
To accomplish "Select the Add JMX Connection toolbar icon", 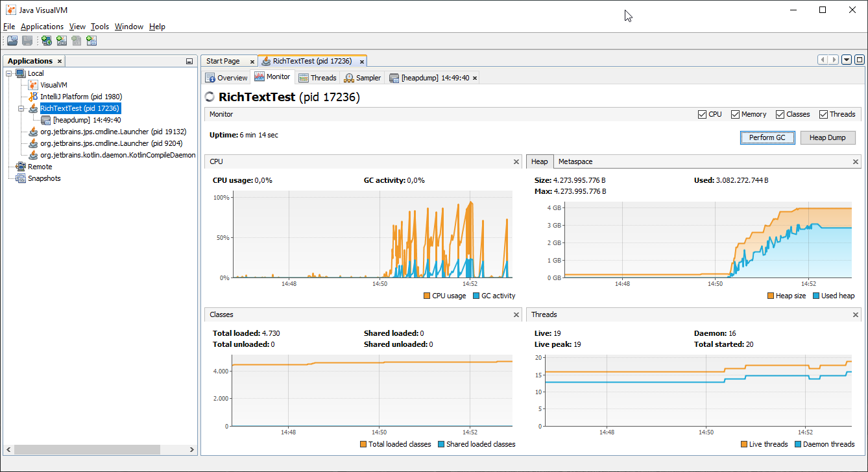I will click(61, 40).
